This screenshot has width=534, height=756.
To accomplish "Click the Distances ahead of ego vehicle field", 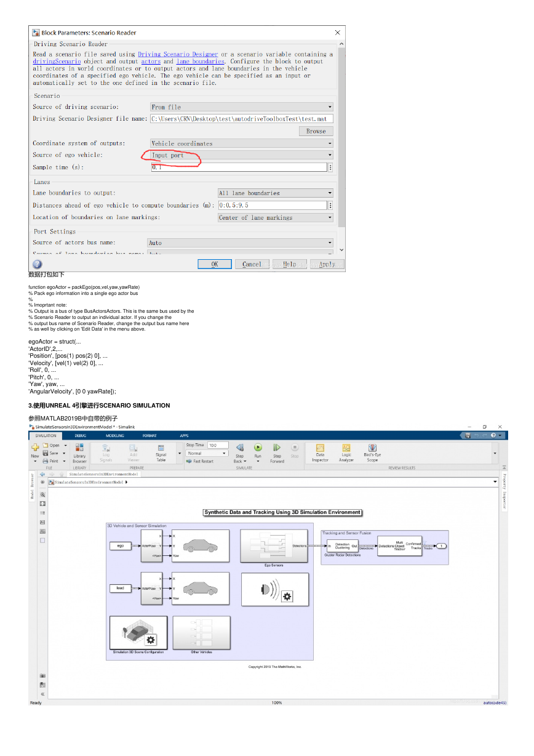I will click(273, 205).
